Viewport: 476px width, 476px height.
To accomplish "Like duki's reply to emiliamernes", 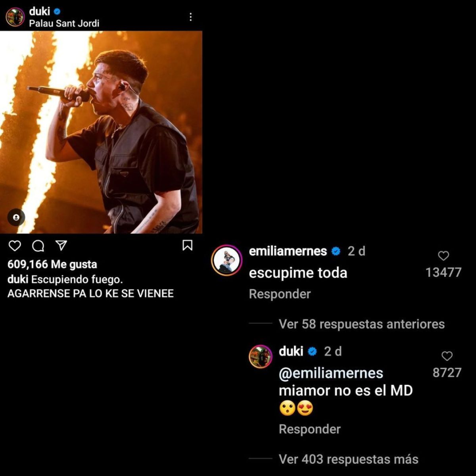I will (447, 356).
